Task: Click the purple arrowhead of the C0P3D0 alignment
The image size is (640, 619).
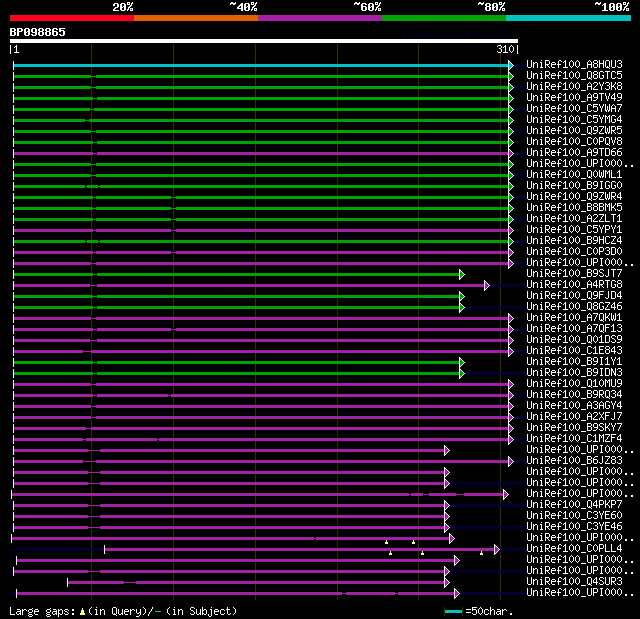Action: 511,253
